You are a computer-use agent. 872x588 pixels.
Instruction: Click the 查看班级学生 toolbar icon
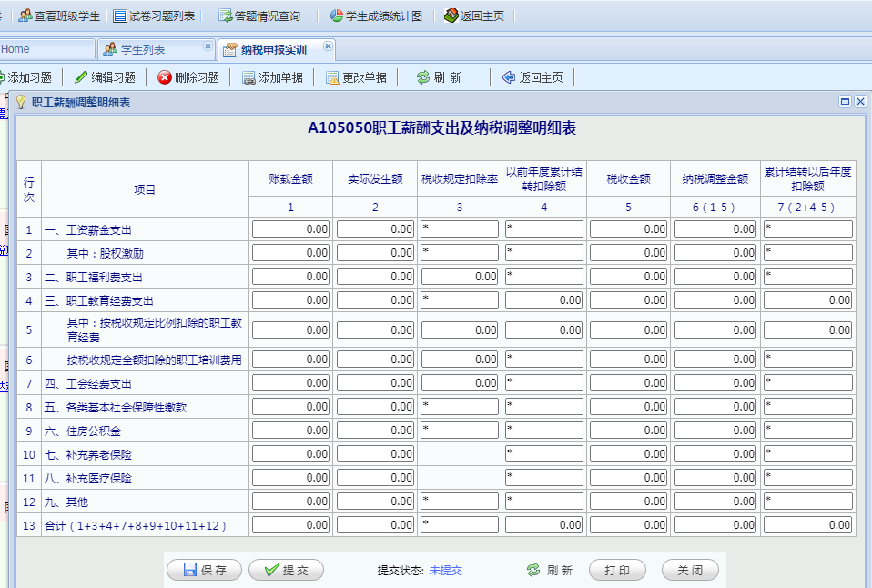[25, 15]
